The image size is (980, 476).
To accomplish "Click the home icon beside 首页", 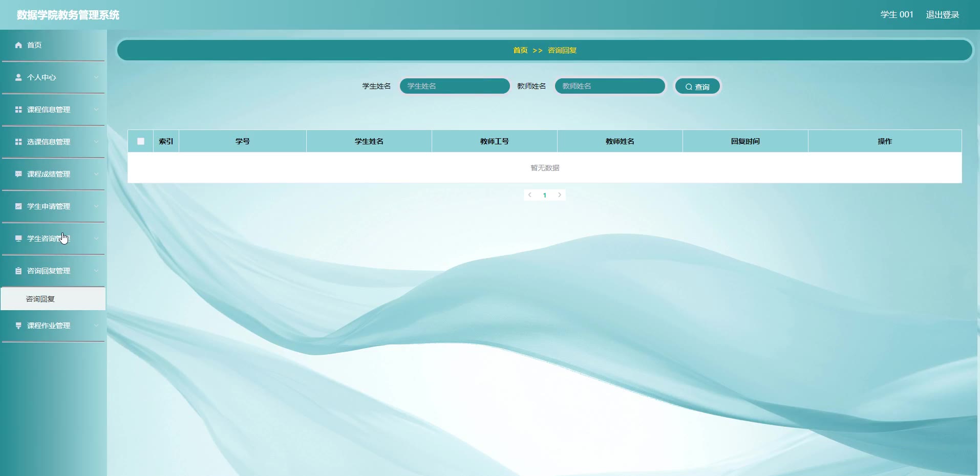I will point(18,45).
